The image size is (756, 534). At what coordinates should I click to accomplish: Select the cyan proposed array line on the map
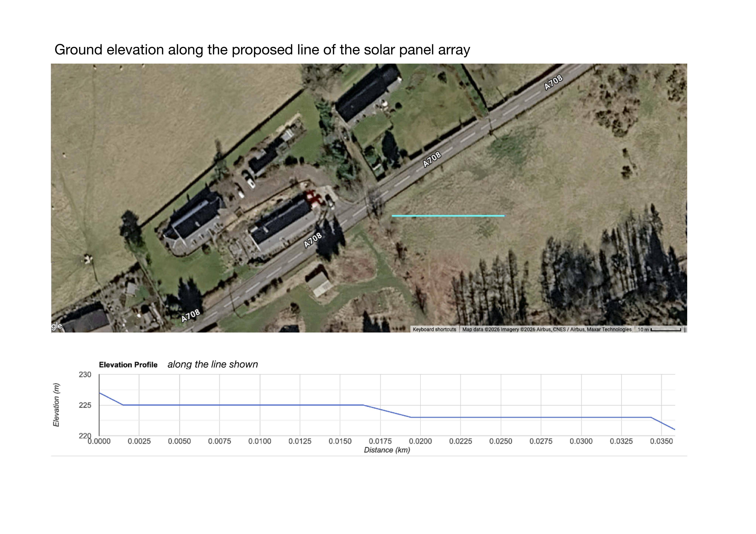[x=448, y=216]
